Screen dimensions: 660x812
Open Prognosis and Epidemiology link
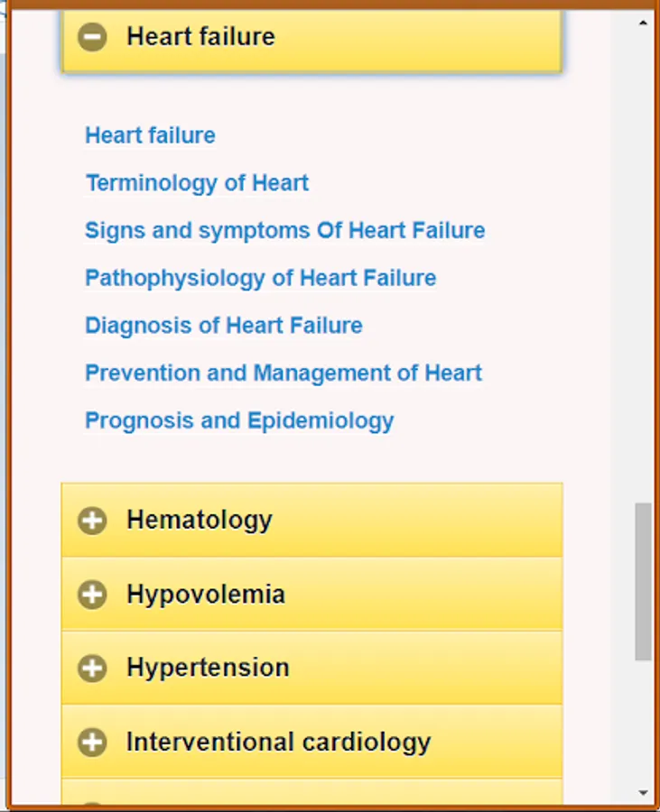[239, 420]
